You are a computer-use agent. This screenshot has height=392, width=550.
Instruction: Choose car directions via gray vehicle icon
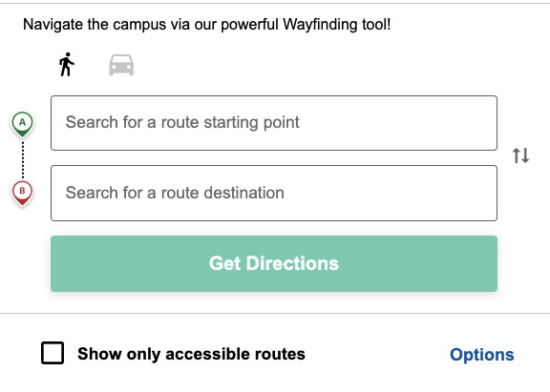coord(121,65)
